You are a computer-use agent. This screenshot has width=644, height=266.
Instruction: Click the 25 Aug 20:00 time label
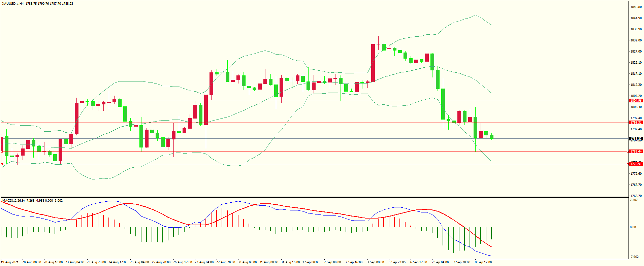tap(161, 262)
